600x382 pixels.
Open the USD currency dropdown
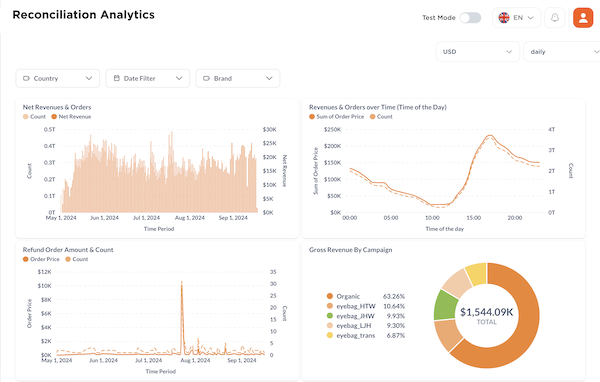click(x=478, y=52)
